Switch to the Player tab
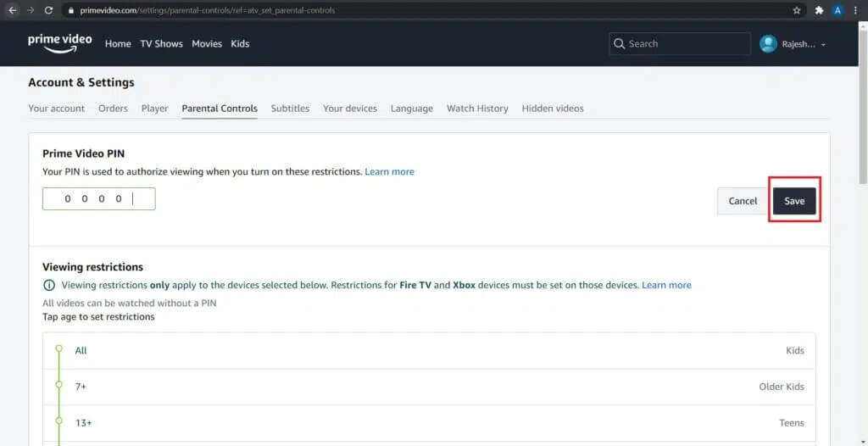This screenshot has width=868, height=446. pyautogui.click(x=155, y=109)
